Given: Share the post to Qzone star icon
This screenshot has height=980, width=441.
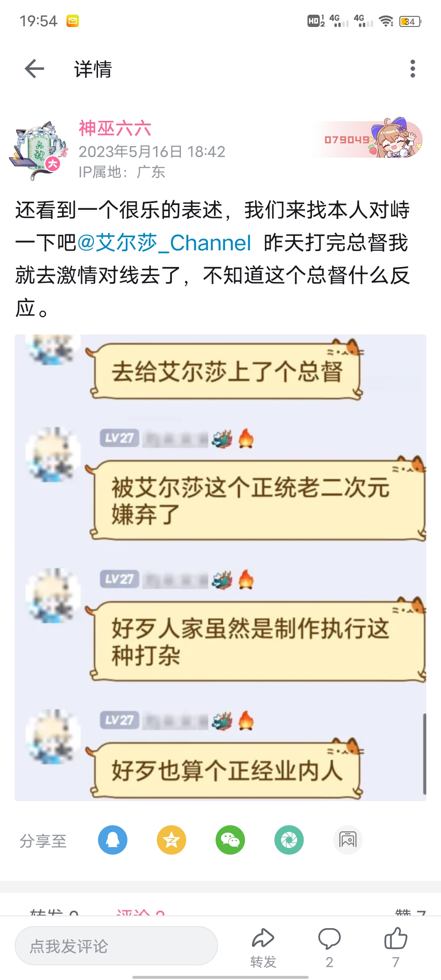Looking at the screenshot, I should click(x=171, y=840).
